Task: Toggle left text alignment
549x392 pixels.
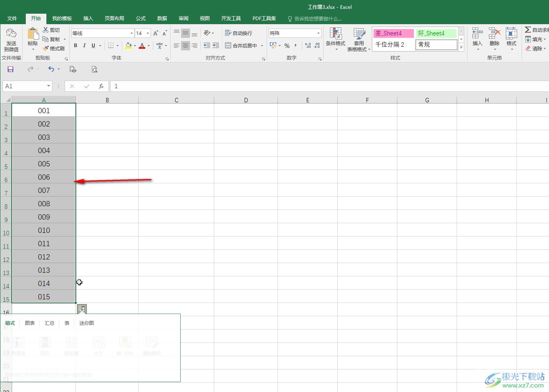Action: [177, 46]
